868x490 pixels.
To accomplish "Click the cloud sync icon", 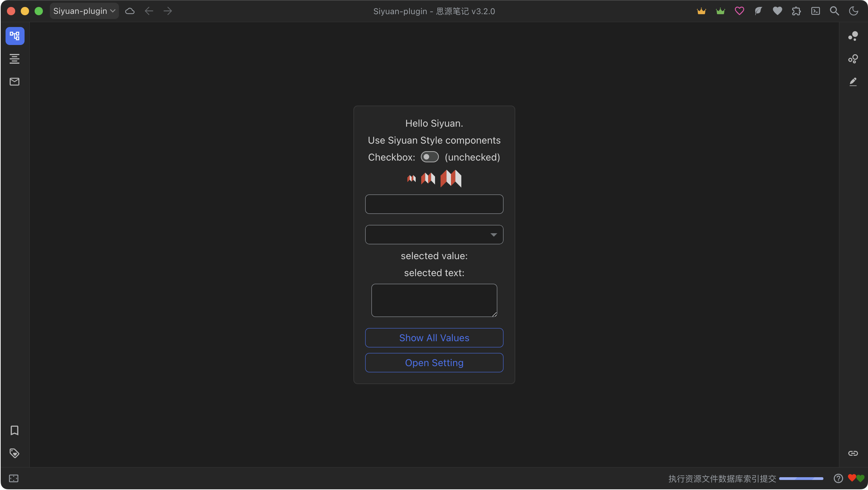I will 130,11.
